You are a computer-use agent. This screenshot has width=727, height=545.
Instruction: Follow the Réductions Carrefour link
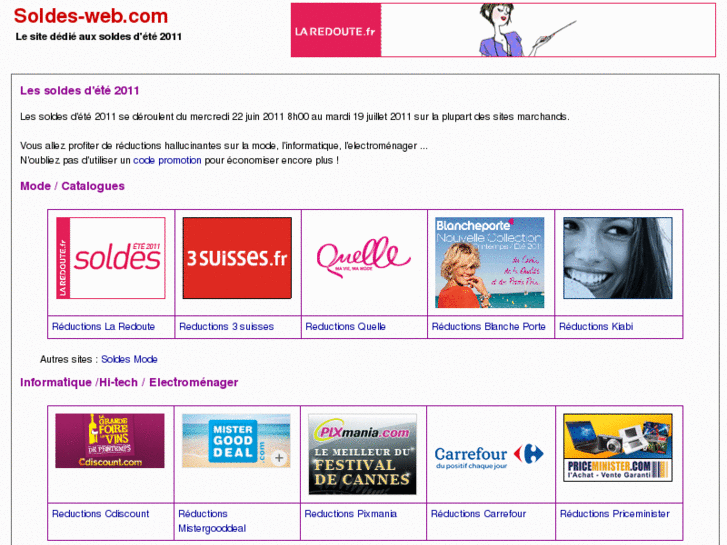[478, 514]
